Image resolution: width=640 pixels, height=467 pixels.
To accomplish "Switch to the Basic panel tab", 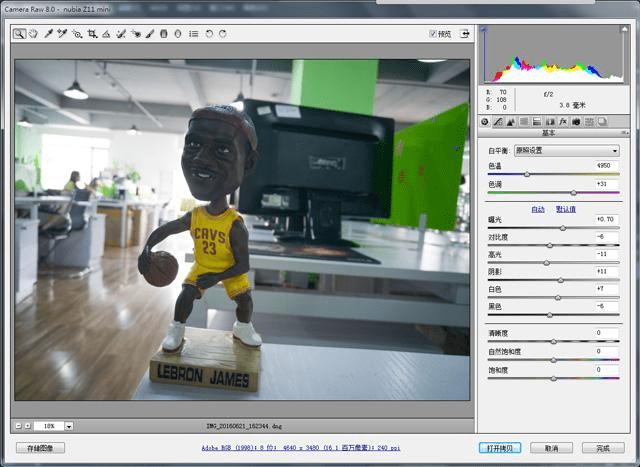I will [484, 122].
